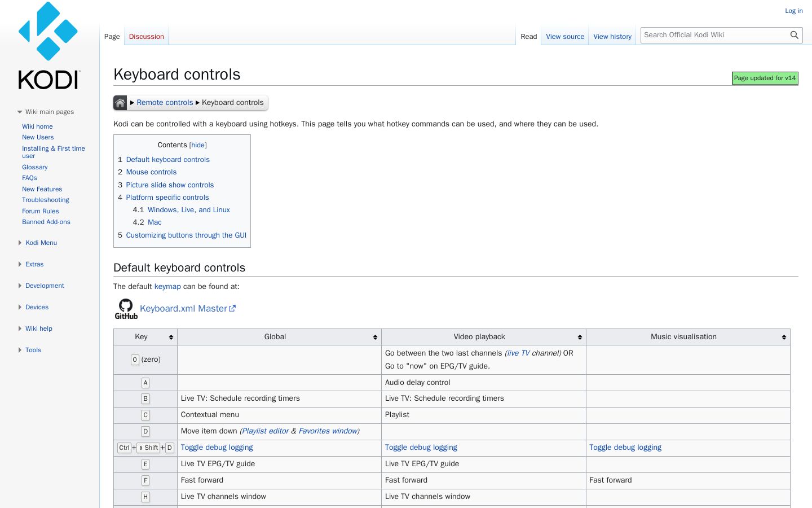Sort table by Global column arrows
Screen dimensions: 812x508
point(375,337)
